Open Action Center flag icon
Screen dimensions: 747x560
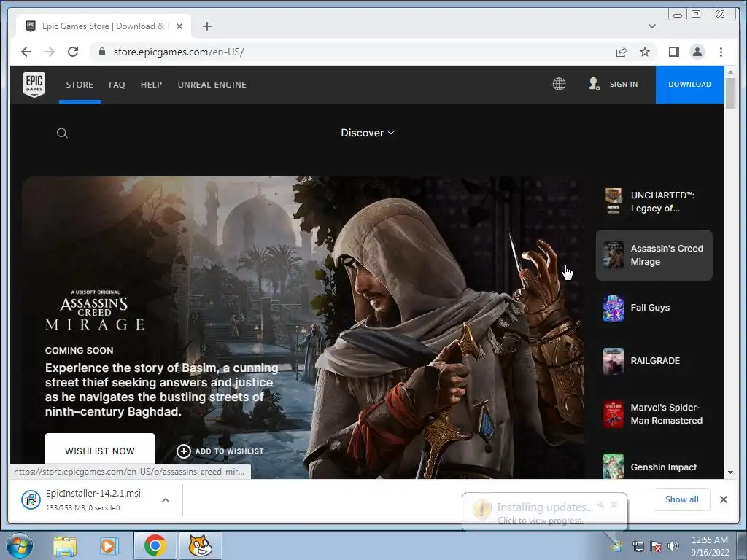point(656,545)
